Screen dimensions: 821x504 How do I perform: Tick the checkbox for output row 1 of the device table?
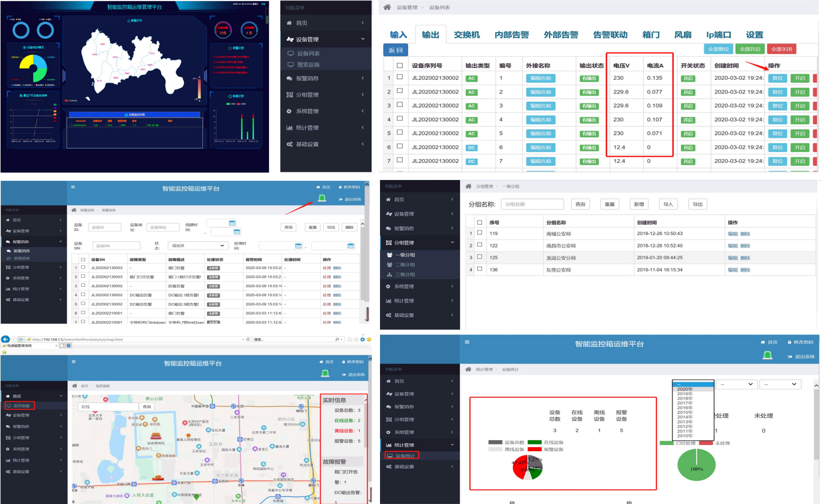click(400, 77)
